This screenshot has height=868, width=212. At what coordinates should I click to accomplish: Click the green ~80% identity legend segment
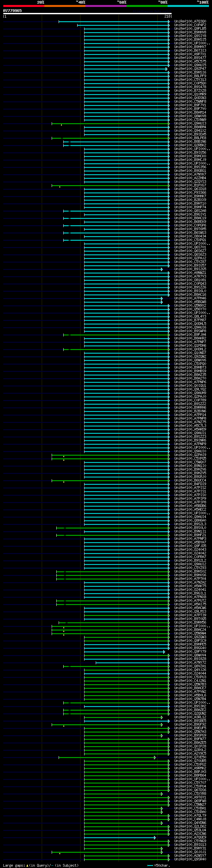click(x=147, y=6)
